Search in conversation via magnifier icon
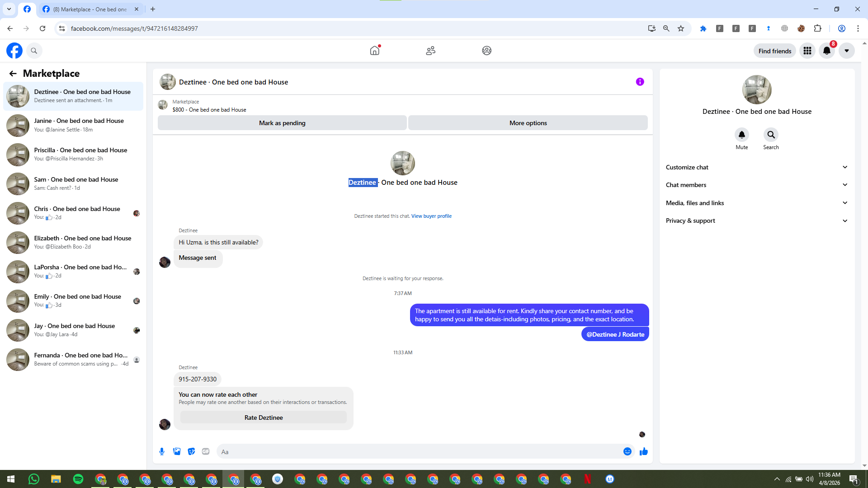Screen dimensions: 868x488 pyautogui.click(x=771, y=135)
